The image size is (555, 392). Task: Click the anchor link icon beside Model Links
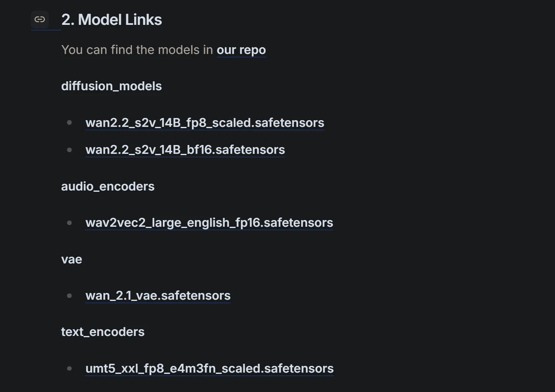pos(40,19)
